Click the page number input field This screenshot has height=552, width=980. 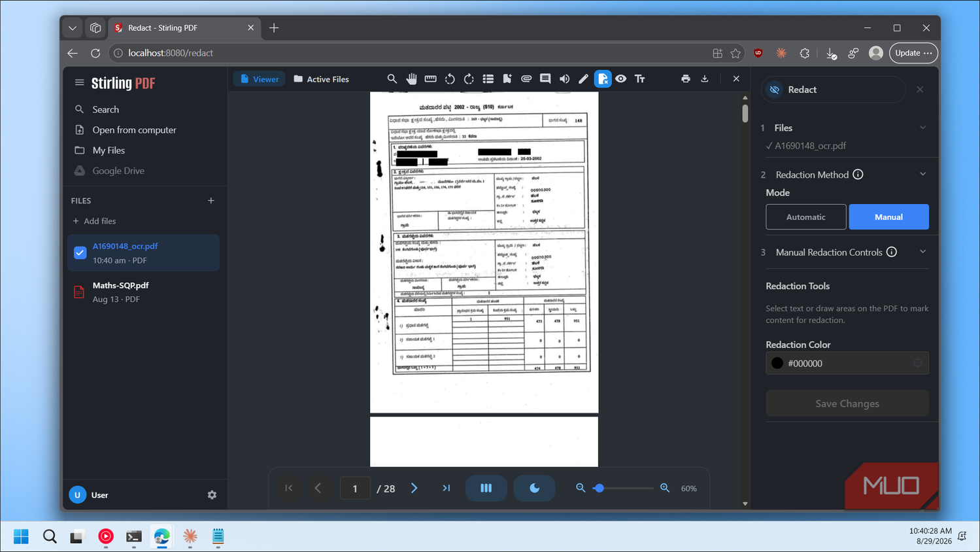[x=355, y=488]
